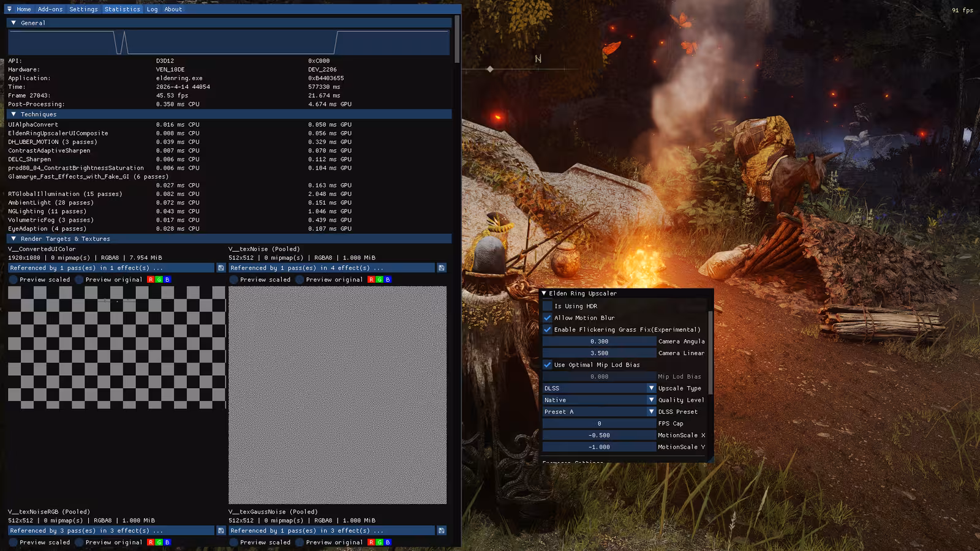The height and width of the screenshot is (551, 980).
Task: Toggle green channel for V__texNoise preview
Action: [x=380, y=279]
